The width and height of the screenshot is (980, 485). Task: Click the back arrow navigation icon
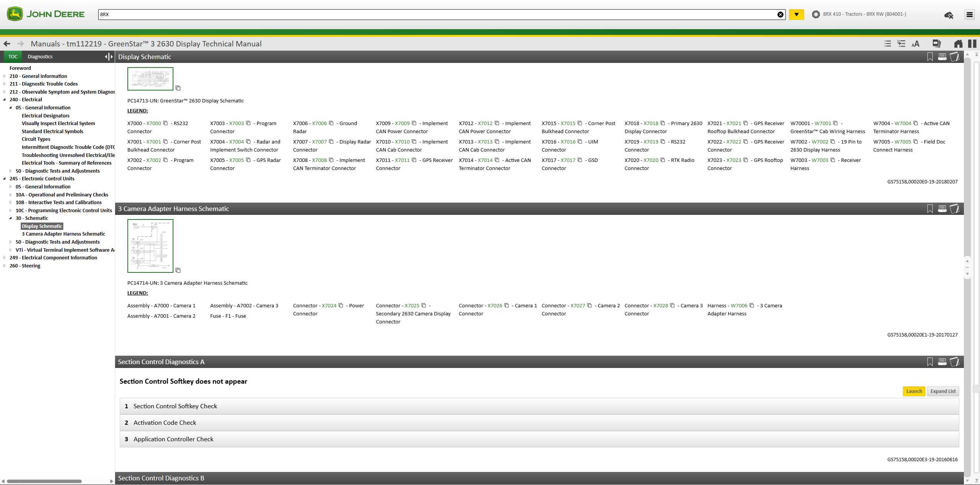pyautogui.click(x=7, y=44)
